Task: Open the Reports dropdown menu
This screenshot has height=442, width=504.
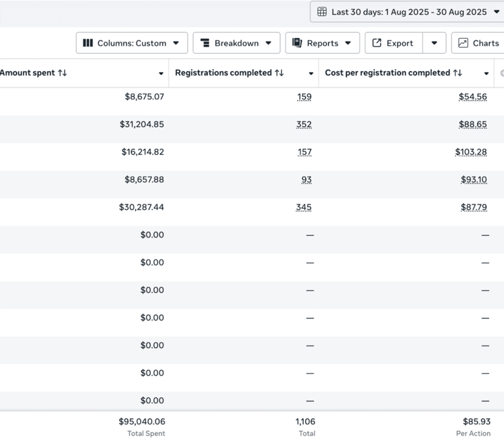Action: (x=322, y=43)
